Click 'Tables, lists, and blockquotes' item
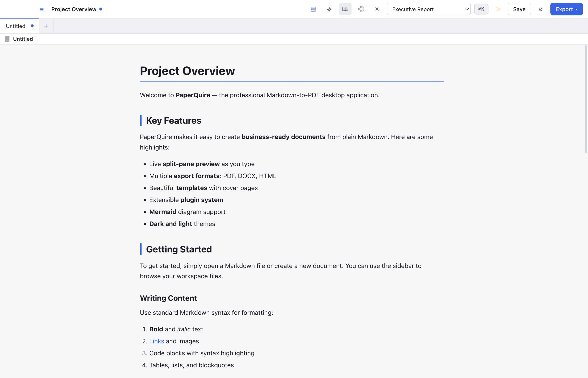588x378 pixels. click(x=192, y=365)
